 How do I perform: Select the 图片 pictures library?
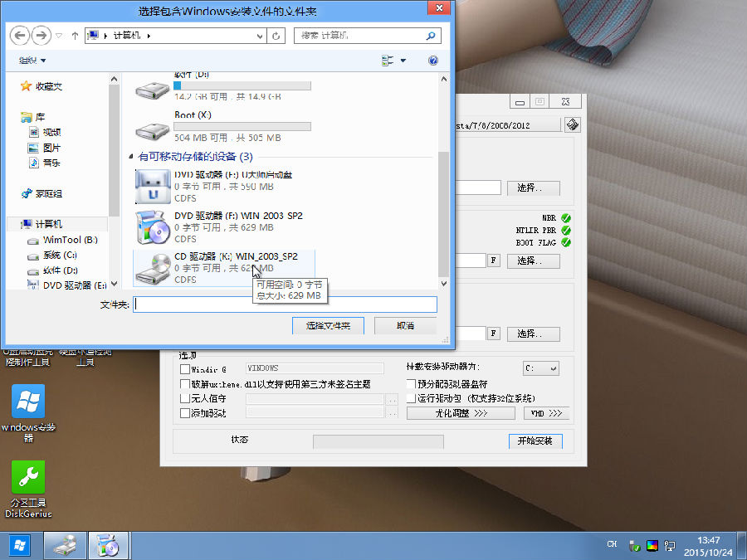pos(44,148)
